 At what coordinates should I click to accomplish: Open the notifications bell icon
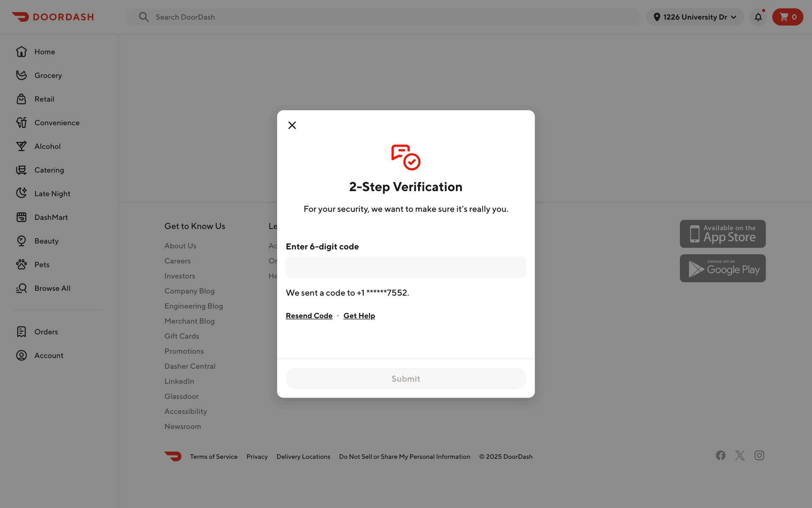pyautogui.click(x=758, y=17)
